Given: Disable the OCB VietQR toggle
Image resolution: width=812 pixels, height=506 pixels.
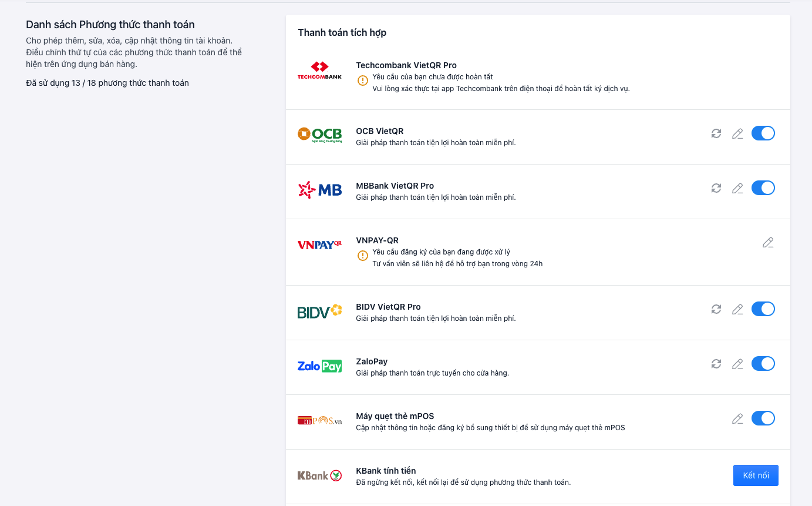Looking at the screenshot, I should pyautogui.click(x=763, y=133).
